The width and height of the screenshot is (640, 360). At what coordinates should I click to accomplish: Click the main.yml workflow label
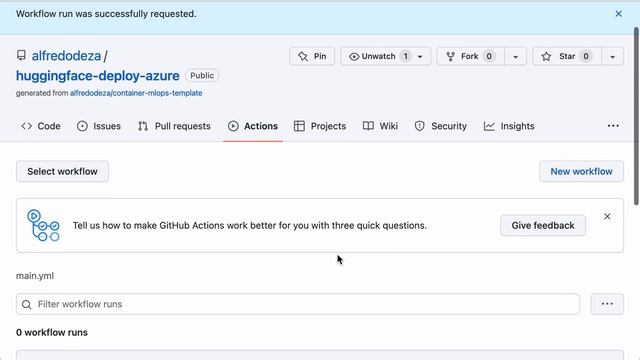(35, 276)
